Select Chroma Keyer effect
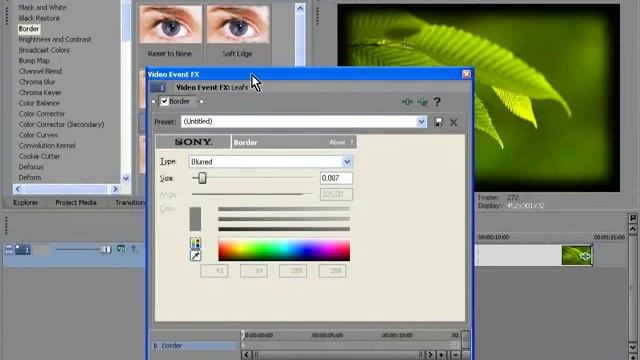Viewport: 640px width, 360px height. 40,93
